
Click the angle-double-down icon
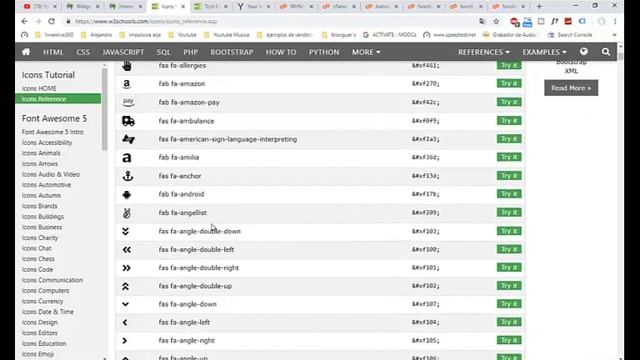click(125, 231)
